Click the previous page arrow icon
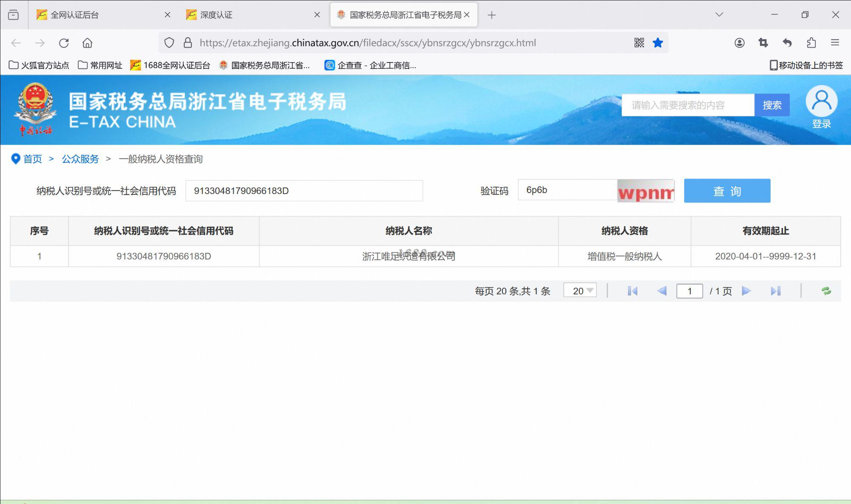Viewport: 851px width, 504px height. (x=662, y=291)
